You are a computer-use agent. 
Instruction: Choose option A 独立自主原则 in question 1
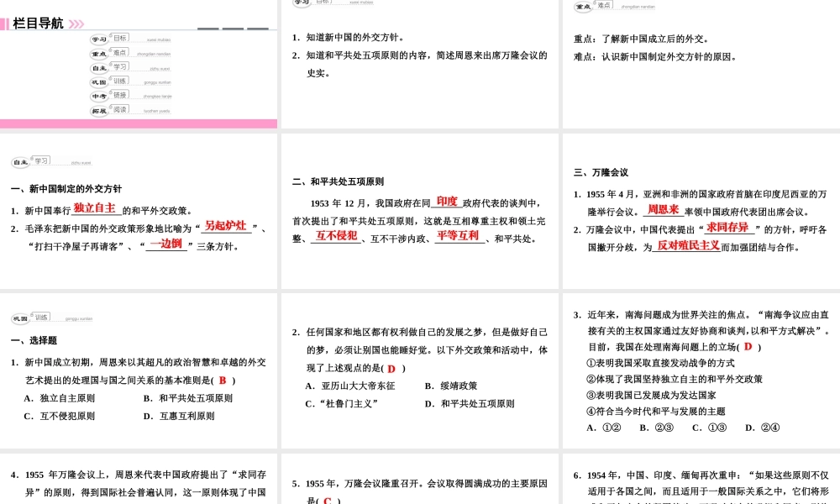pos(60,398)
